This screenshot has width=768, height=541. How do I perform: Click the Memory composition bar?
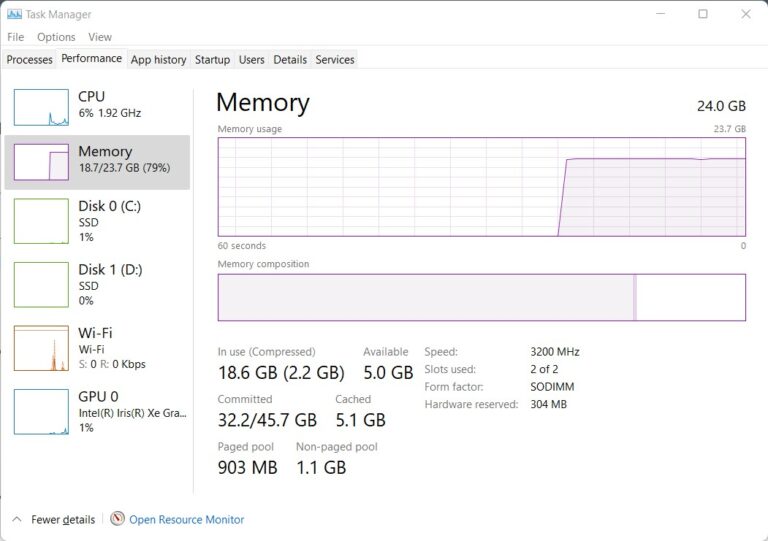click(x=481, y=297)
